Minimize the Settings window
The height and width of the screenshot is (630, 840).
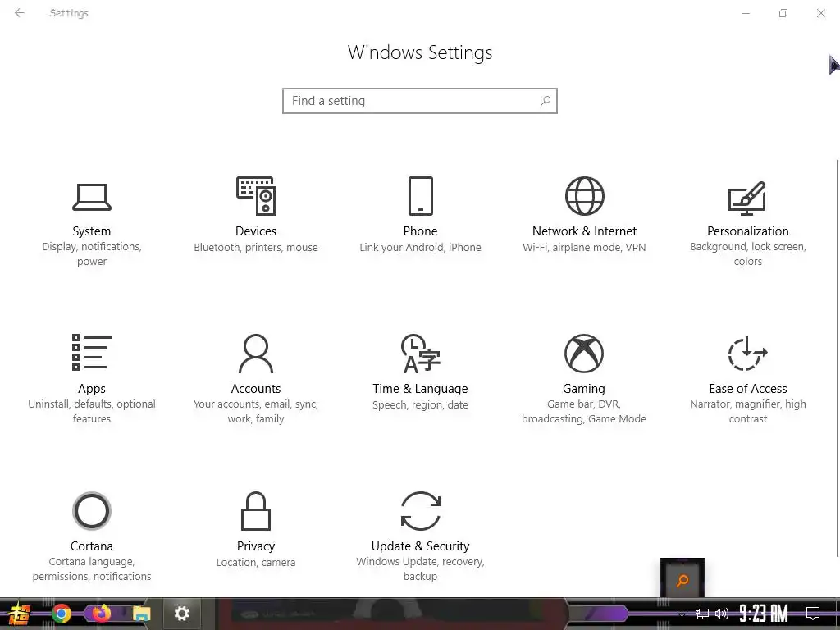click(745, 13)
